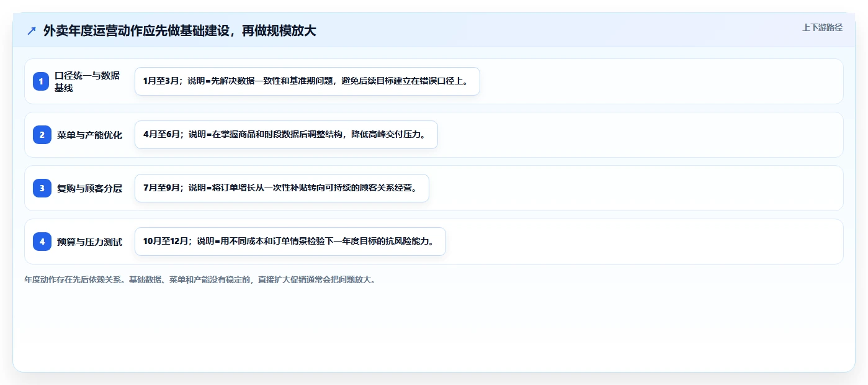The image size is (868, 385).
Task: Open the 10月至12月 description box
Action: point(290,242)
